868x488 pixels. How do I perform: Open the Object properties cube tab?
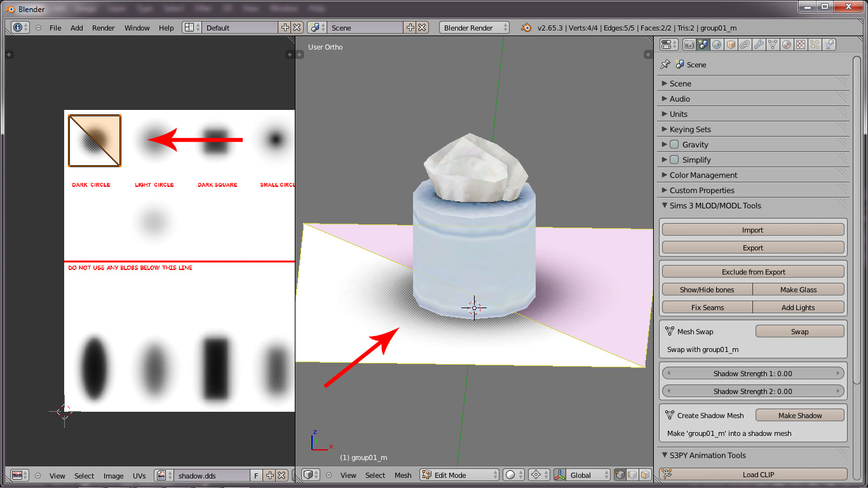[731, 44]
